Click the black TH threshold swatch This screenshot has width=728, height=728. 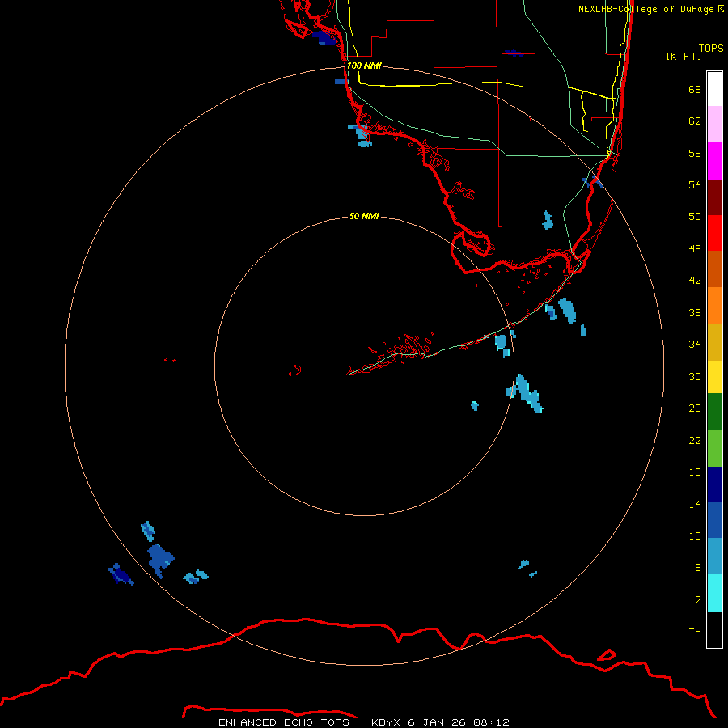pyautogui.click(x=714, y=629)
